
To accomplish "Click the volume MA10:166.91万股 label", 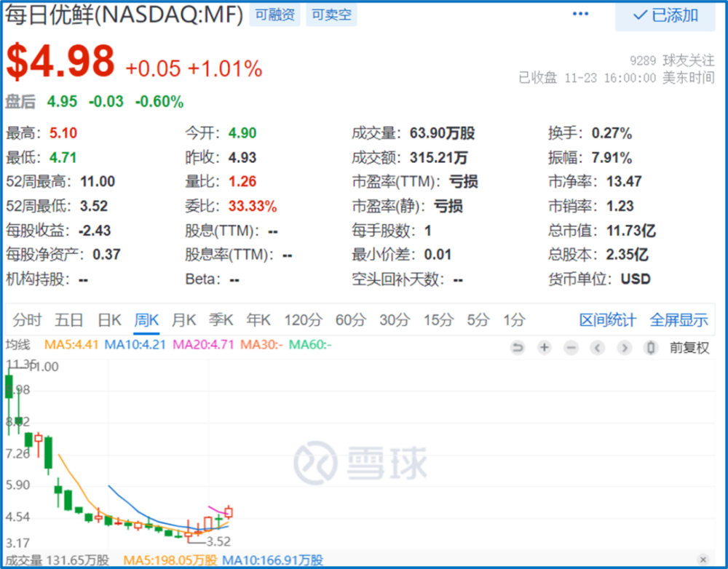I will [x=272, y=560].
